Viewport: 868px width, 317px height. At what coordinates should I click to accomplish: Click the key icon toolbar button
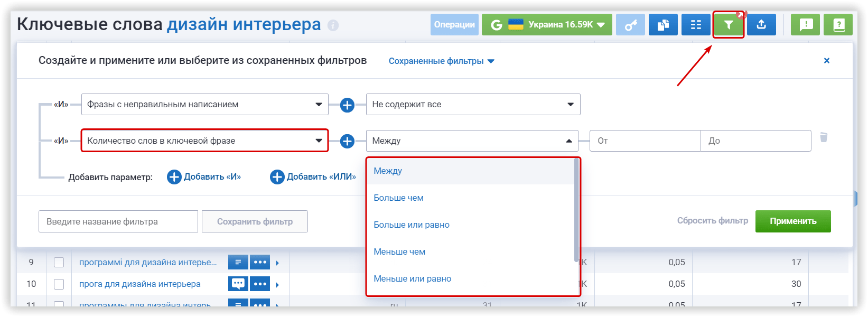(x=630, y=25)
